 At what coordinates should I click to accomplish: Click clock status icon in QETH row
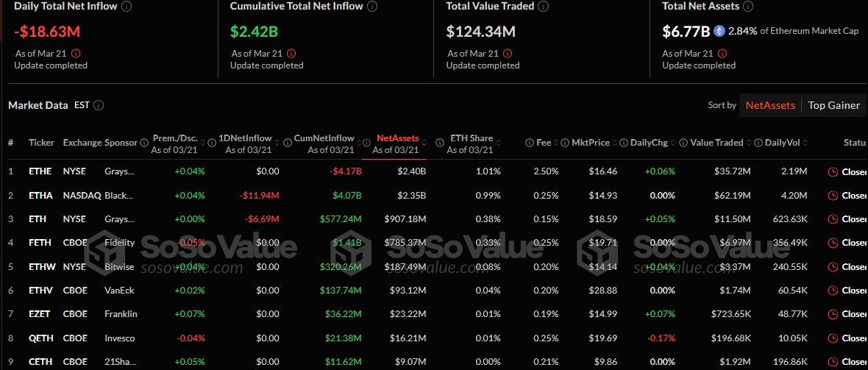click(x=833, y=338)
